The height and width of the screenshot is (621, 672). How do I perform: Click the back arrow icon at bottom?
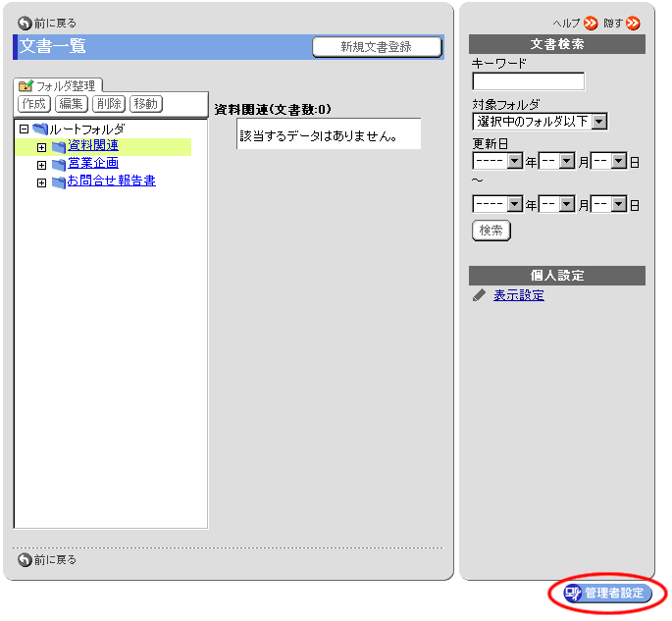coord(25,560)
